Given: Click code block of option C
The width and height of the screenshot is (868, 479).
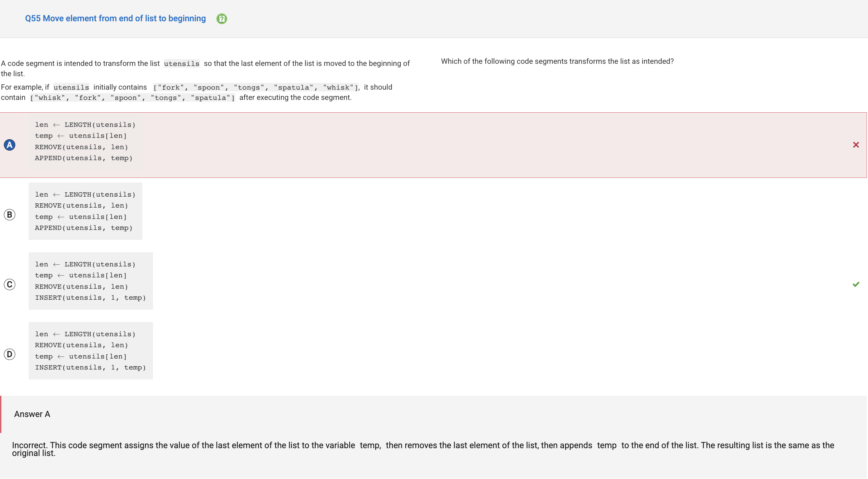Looking at the screenshot, I should 91,281.
